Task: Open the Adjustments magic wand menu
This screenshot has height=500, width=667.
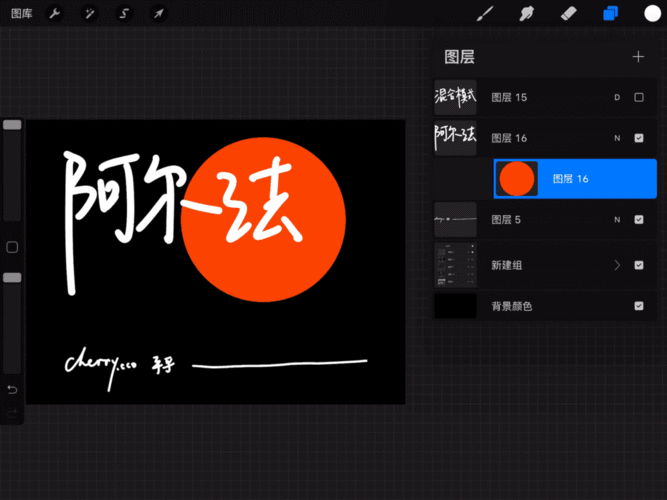Action: pos(90,14)
